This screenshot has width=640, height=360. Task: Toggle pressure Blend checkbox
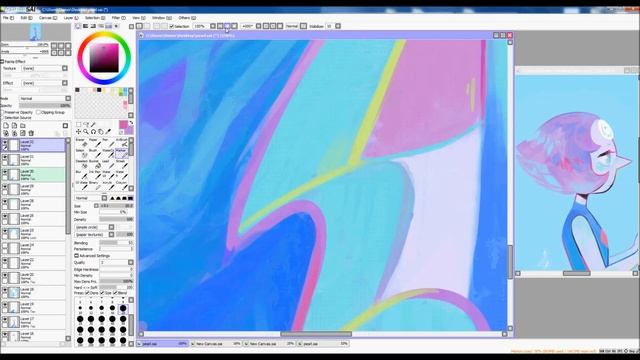(116, 293)
